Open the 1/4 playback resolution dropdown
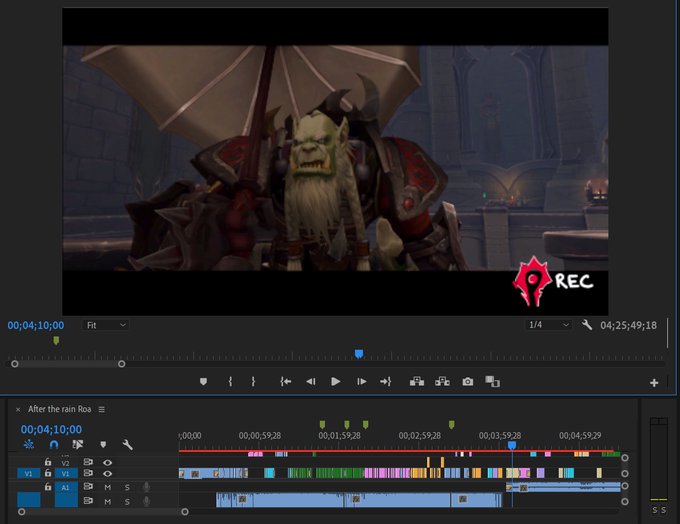 tap(548, 324)
